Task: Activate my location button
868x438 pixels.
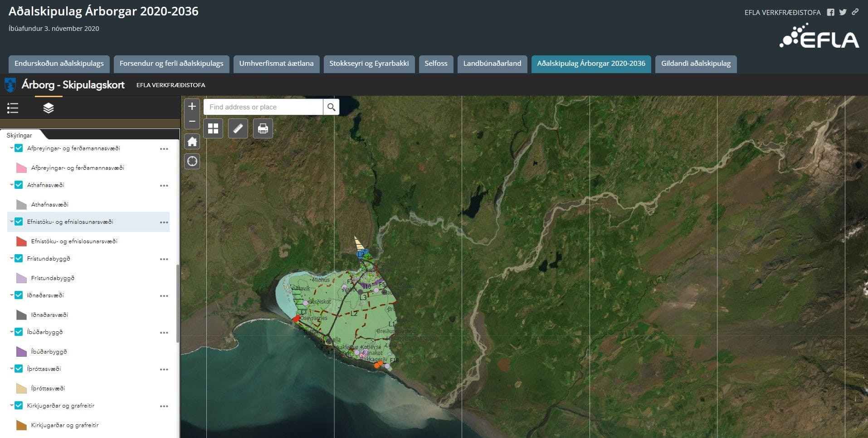Action: (x=192, y=161)
